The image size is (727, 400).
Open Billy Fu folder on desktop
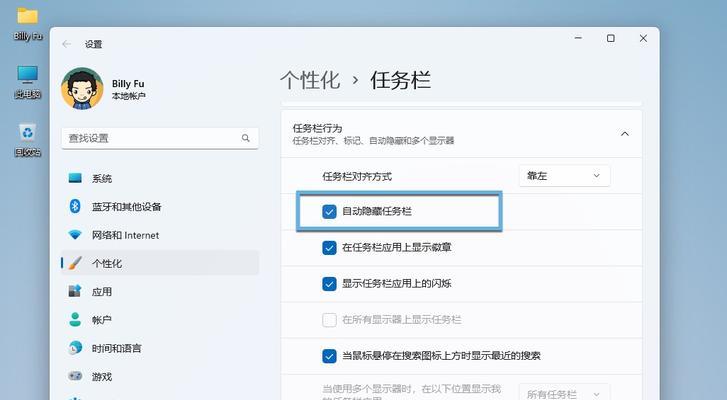27,24
